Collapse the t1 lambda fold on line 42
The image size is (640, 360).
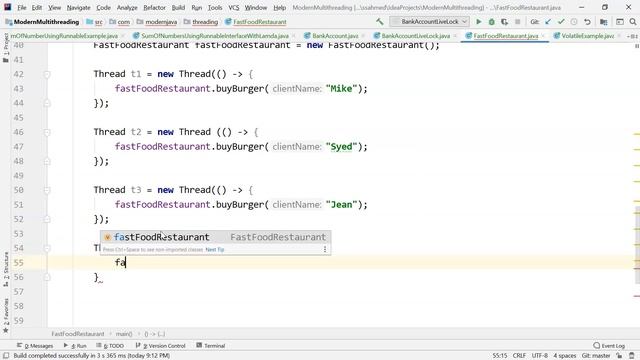[x=47, y=75]
